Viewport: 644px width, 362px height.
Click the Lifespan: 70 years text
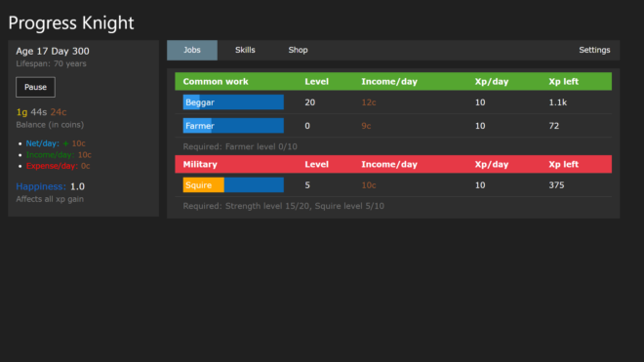pos(51,63)
